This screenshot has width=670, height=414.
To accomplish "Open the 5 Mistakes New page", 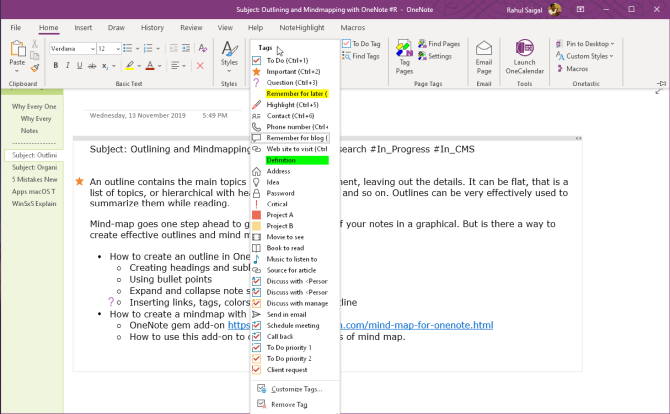I will click(x=34, y=179).
